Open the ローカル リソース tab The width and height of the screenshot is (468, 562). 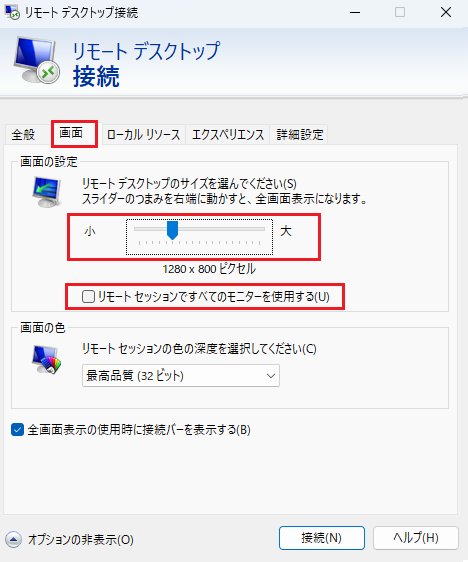[x=143, y=135]
